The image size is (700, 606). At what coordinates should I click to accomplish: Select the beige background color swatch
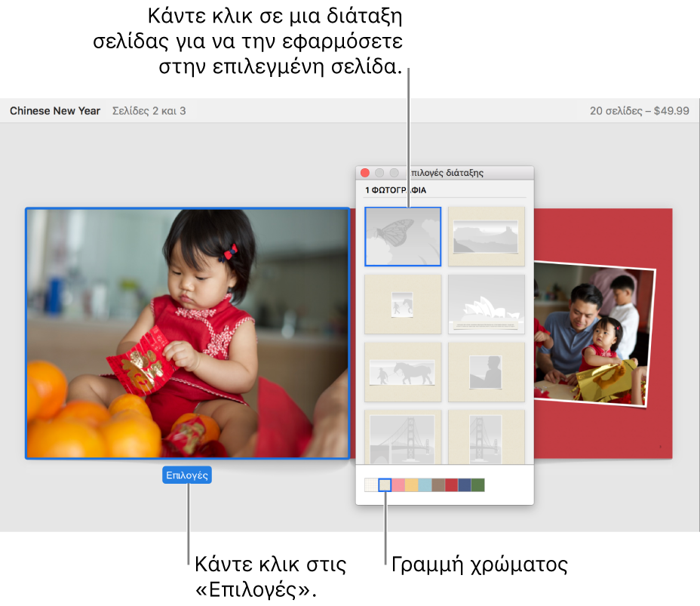click(385, 485)
